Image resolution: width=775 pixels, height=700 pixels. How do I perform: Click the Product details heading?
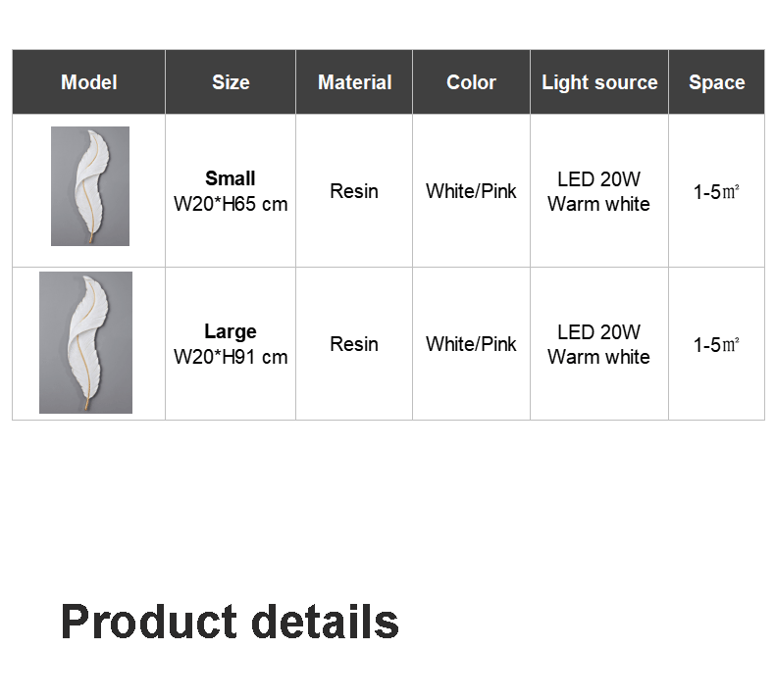pyautogui.click(x=230, y=622)
